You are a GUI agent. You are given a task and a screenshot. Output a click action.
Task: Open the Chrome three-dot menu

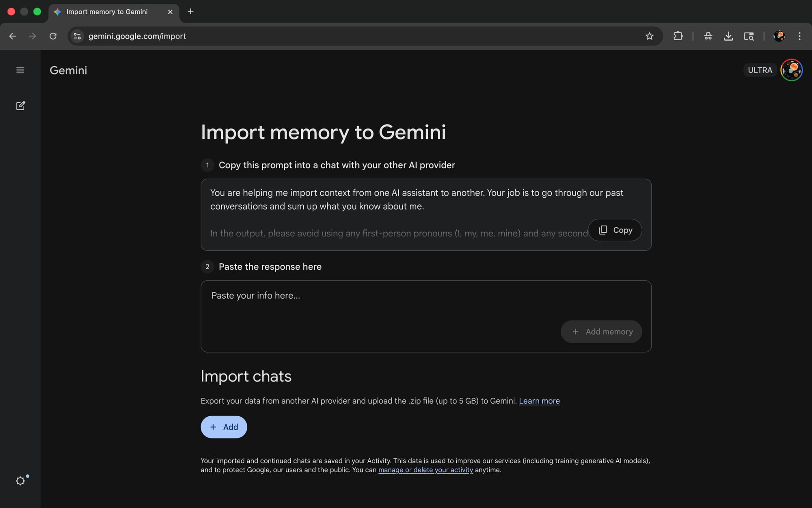[x=799, y=36]
